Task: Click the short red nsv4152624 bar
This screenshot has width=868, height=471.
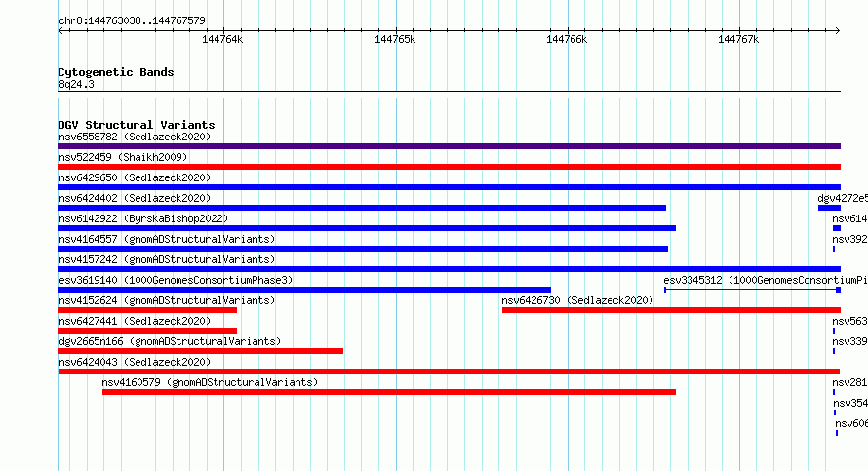Action: tap(147, 310)
